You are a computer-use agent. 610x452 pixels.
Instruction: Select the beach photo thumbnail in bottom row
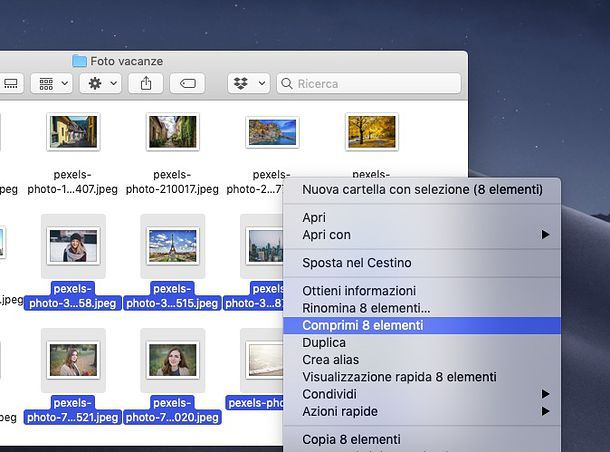point(265,360)
